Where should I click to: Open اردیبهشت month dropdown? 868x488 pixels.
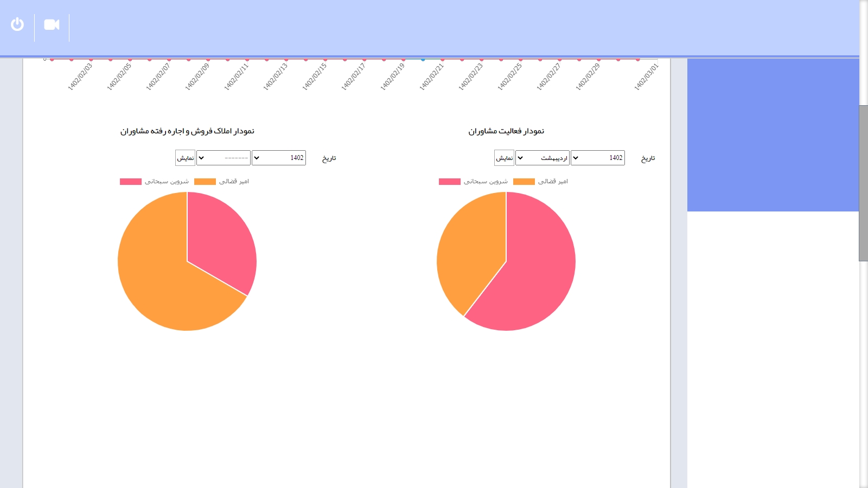(x=542, y=158)
